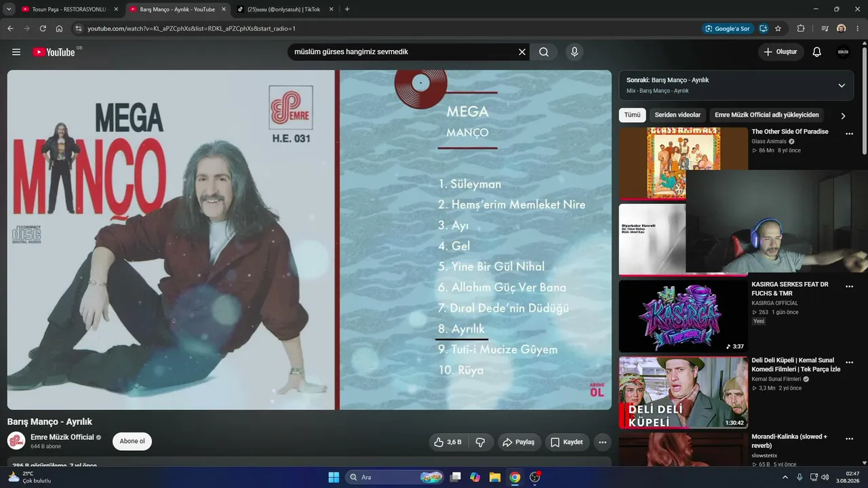Reload the current page

[43, 28]
